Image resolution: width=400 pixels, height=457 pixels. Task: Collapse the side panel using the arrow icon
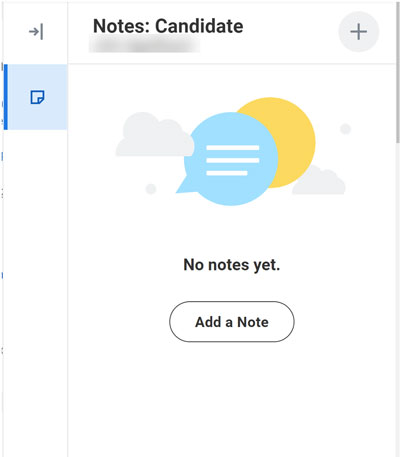click(x=36, y=32)
